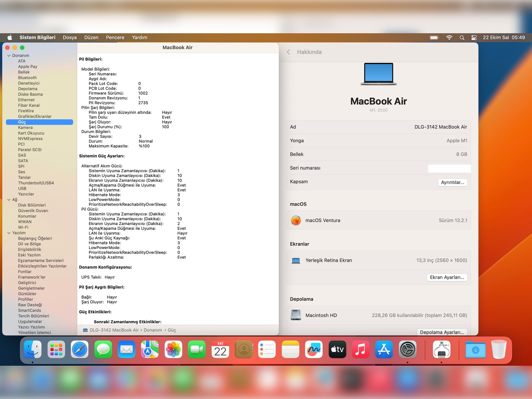Open the Düzen menu
The width and height of the screenshot is (532, 399).
coord(91,38)
